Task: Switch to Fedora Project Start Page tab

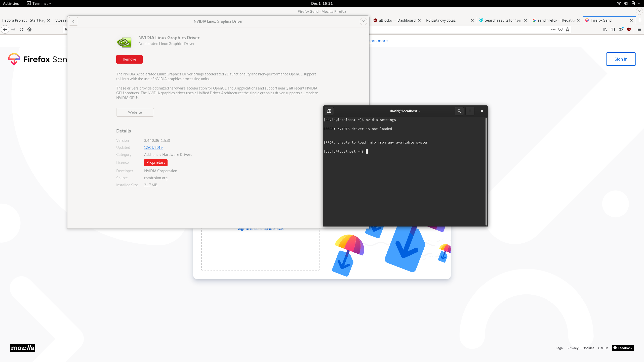Action: click(24, 20)
